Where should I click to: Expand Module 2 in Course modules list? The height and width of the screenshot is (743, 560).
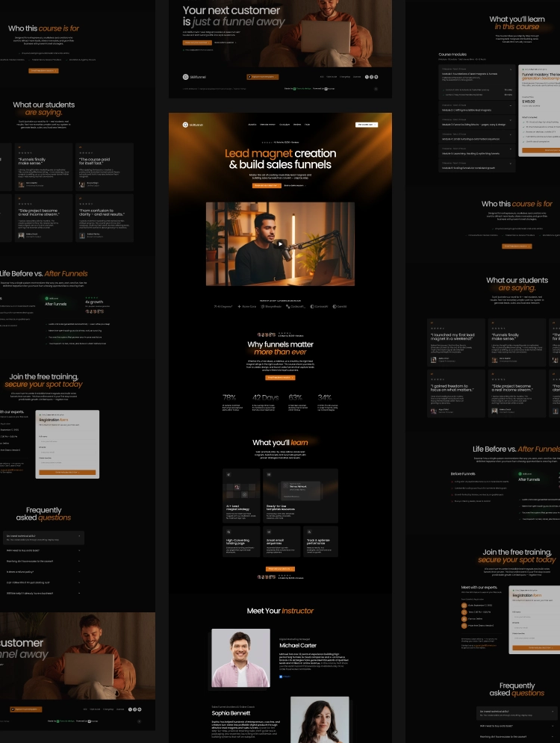pyautogui.click(x=476, y=108)
